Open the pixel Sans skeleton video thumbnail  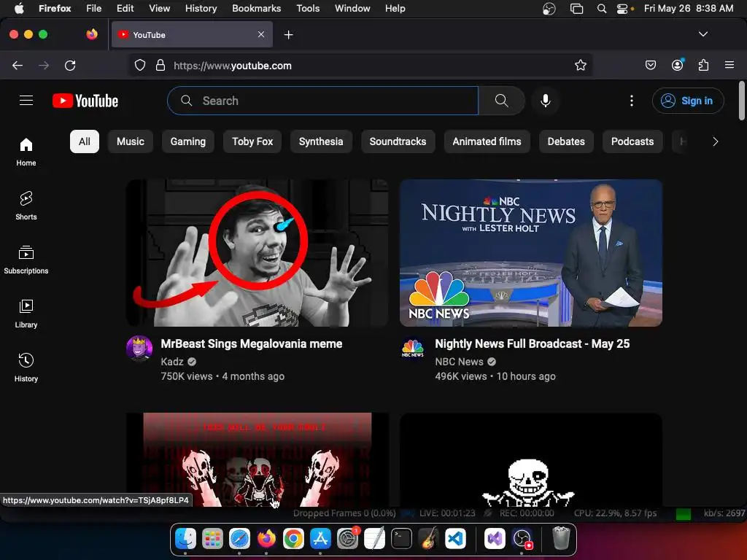pos(531,460)
